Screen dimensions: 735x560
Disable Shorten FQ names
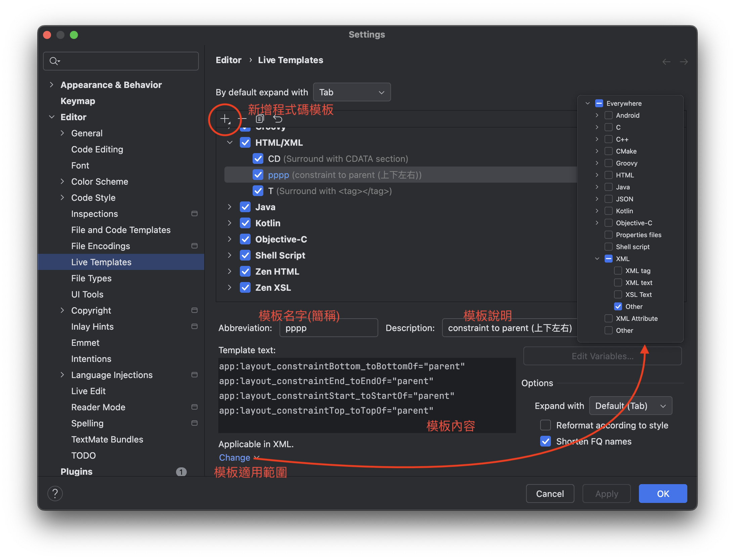(x=545, y=441)
